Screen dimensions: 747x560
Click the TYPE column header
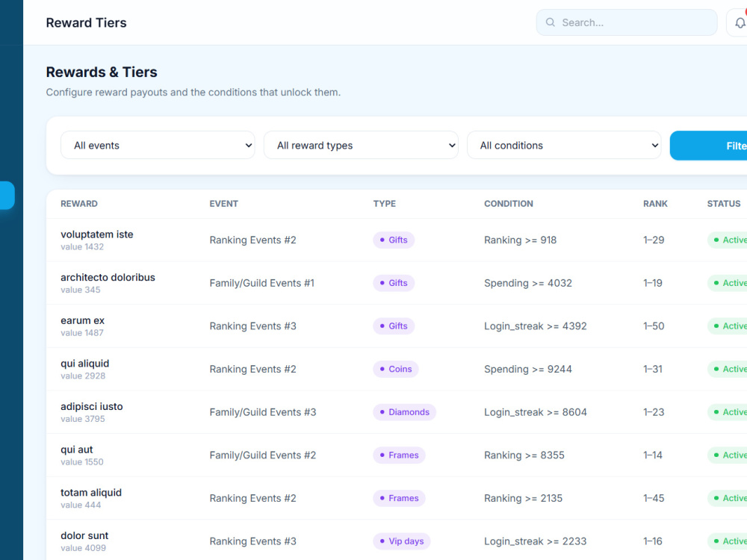[x=385, y=204]
